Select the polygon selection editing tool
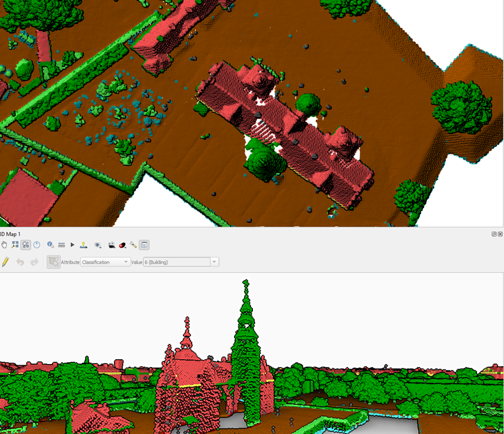504x434 pixels. click(54, 262)
